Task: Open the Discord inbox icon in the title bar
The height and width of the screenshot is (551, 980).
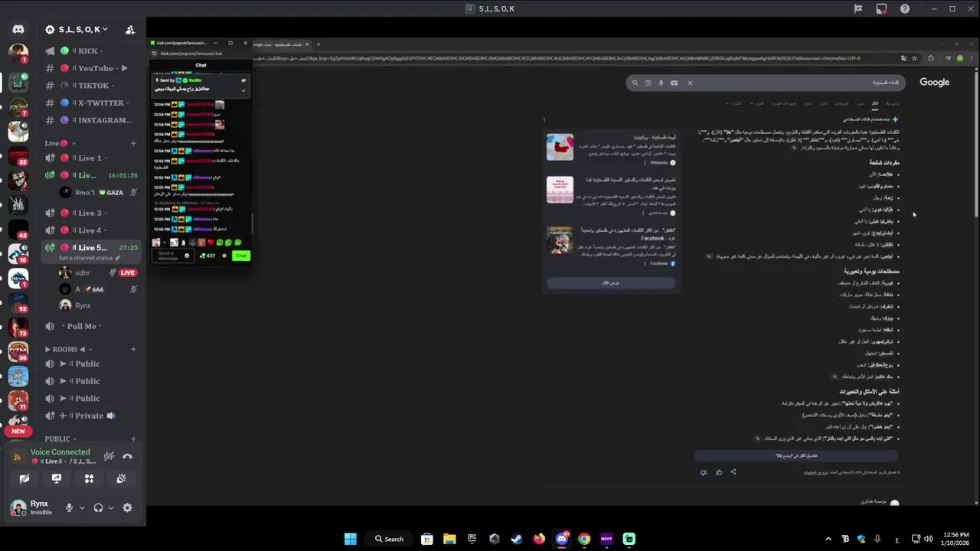Action: [881, 8]
